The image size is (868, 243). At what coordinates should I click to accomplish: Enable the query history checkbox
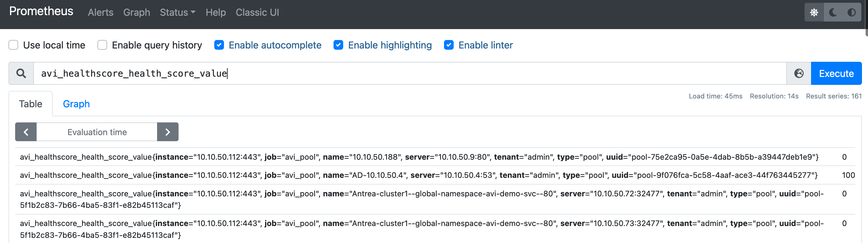coord(102,45)
